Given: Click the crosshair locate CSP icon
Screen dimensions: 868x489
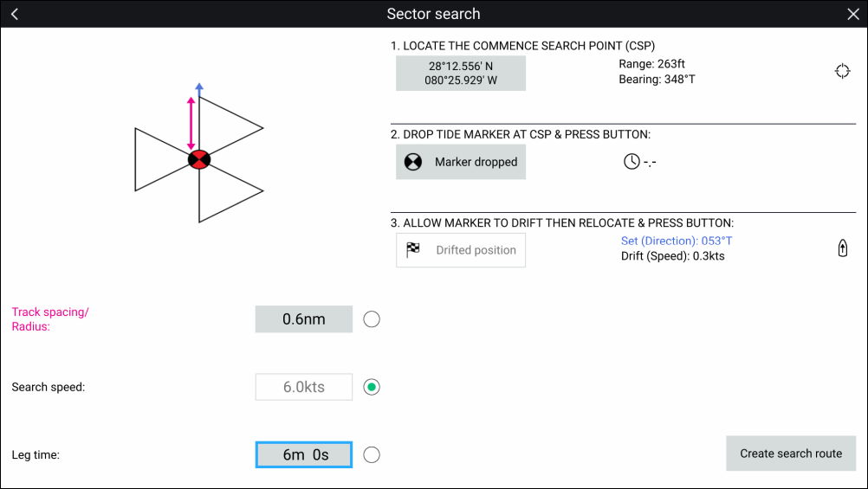Looking at the screenshot, I should tap(842, 72).
